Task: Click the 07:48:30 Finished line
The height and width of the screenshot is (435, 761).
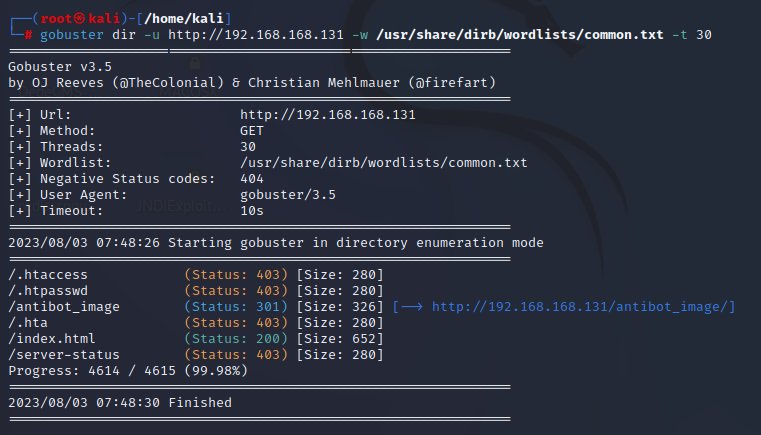Action: click(x=120, y=403)
